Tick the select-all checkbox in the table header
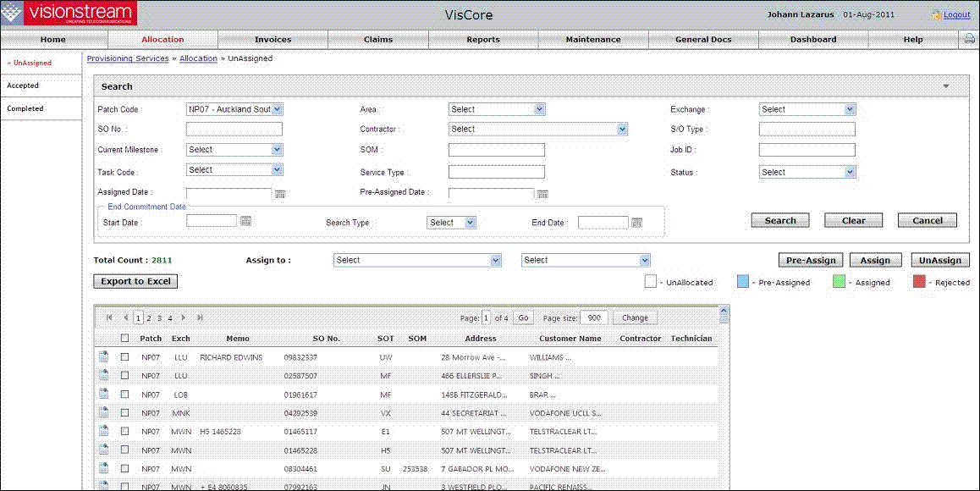Viewport: 980px width, 491px height. point(124,339)
